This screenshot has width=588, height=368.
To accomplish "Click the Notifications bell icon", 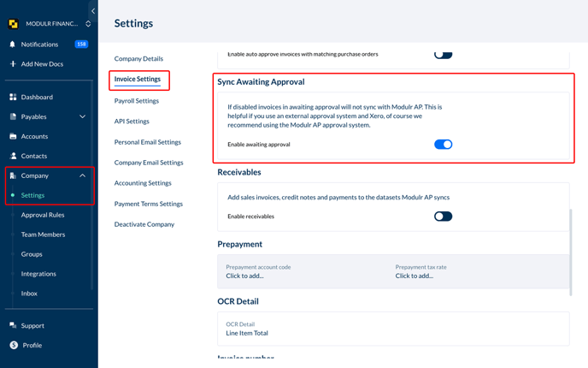I will click(x=12, y=45).
